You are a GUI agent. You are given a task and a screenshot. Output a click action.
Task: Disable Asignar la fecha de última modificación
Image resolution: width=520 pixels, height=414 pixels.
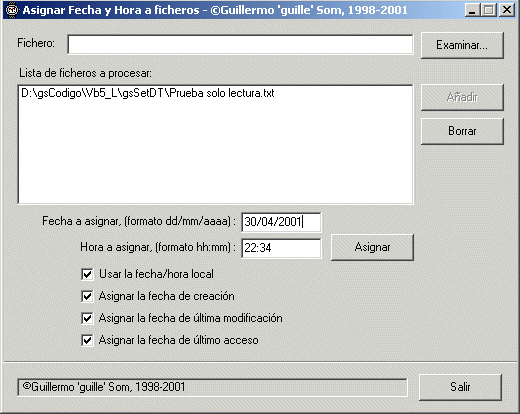pos(87,318)
